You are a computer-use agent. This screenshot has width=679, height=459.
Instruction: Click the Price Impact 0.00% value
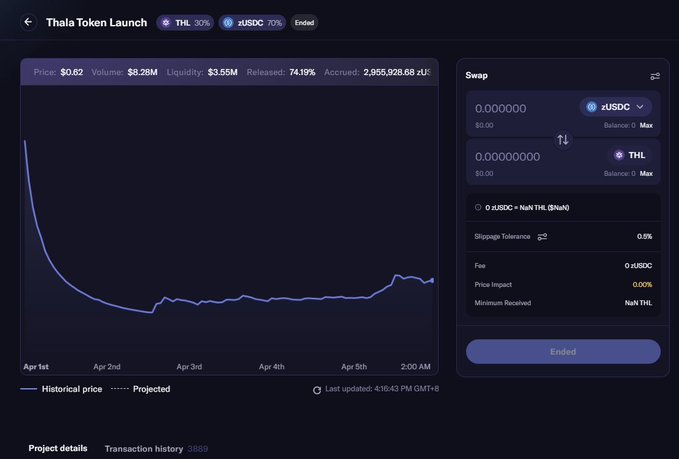tap(642, 284)
